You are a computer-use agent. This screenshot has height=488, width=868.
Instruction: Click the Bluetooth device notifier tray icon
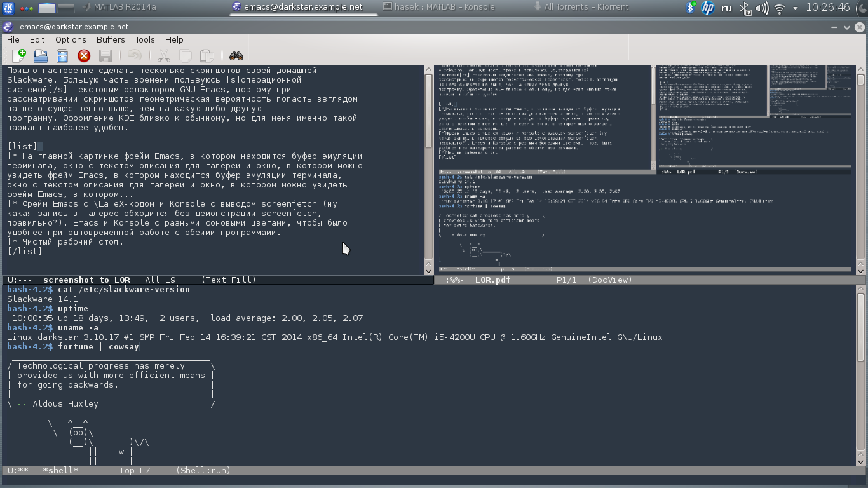(x=745, y=8)
